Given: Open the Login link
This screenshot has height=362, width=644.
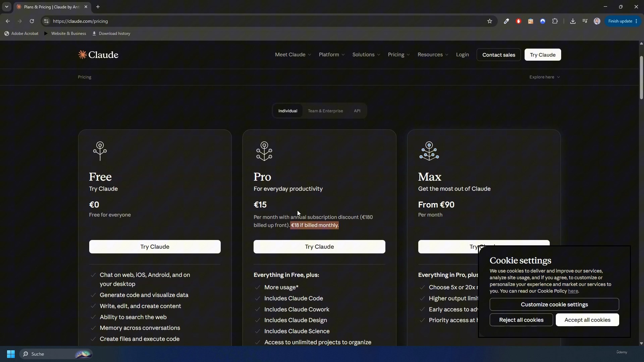Looking at the screenshot, I should pos(462,55).
